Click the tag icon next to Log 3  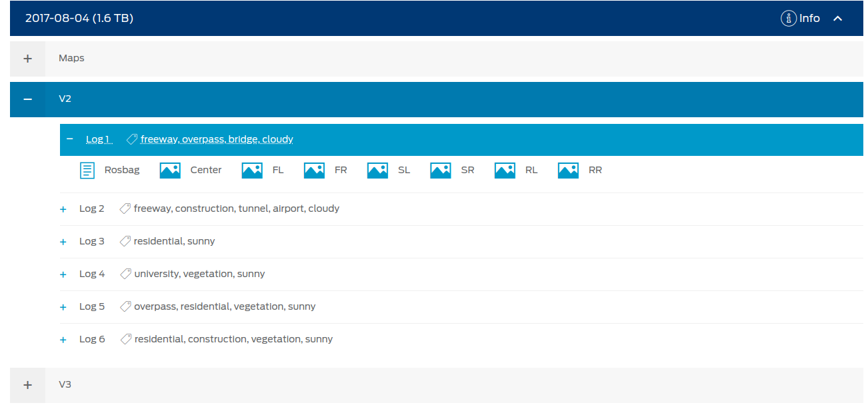[125, 240]
